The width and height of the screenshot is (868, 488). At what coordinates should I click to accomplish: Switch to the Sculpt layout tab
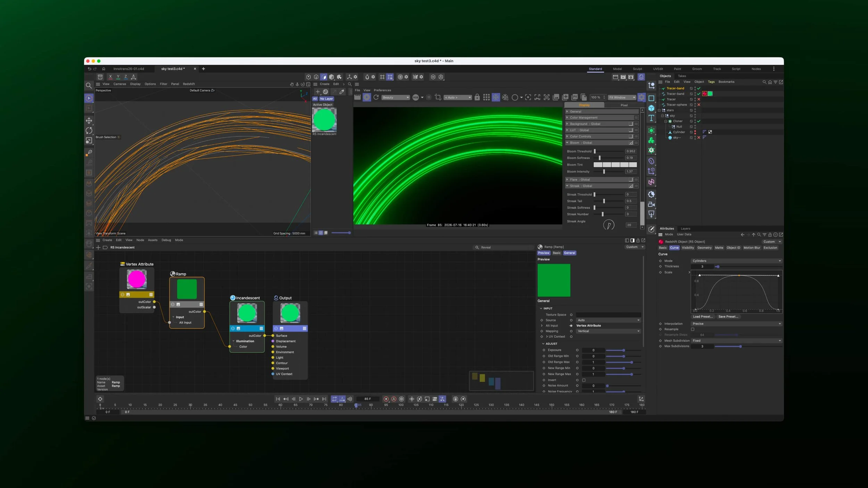click(x=637, y=69)
